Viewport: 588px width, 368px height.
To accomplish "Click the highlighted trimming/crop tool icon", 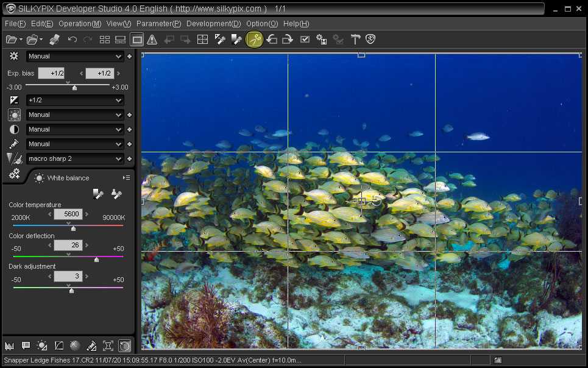I will (x=254, y=40).
